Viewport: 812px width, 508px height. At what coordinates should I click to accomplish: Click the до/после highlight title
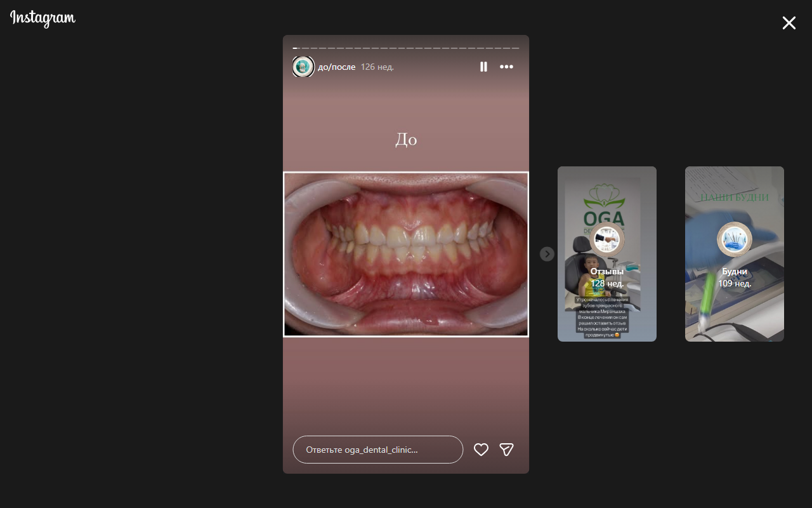(x=336, y=67)
